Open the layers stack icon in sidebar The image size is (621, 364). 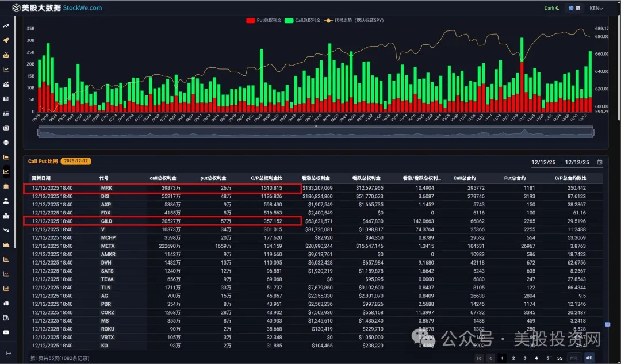pyautogui.click(x=6, y=142)
